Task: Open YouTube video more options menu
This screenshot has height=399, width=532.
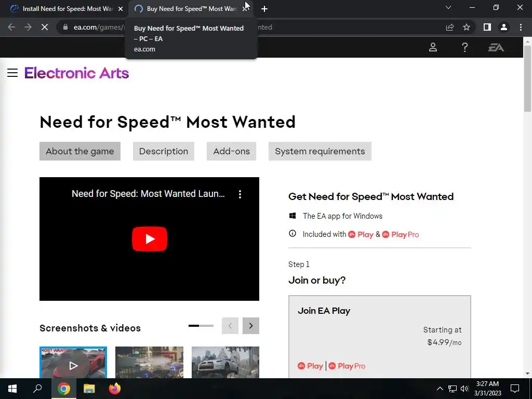Action: 240,194
